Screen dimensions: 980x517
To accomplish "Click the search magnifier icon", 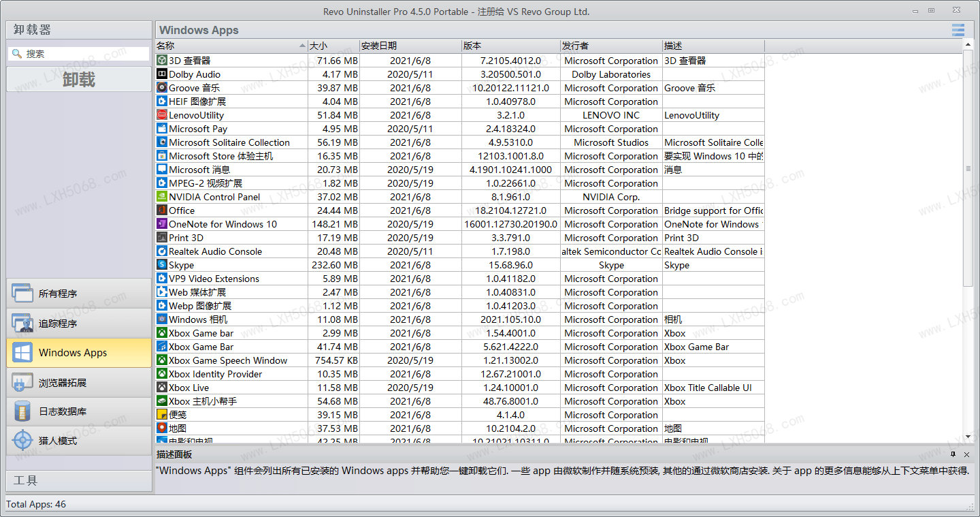I will 16,54.
